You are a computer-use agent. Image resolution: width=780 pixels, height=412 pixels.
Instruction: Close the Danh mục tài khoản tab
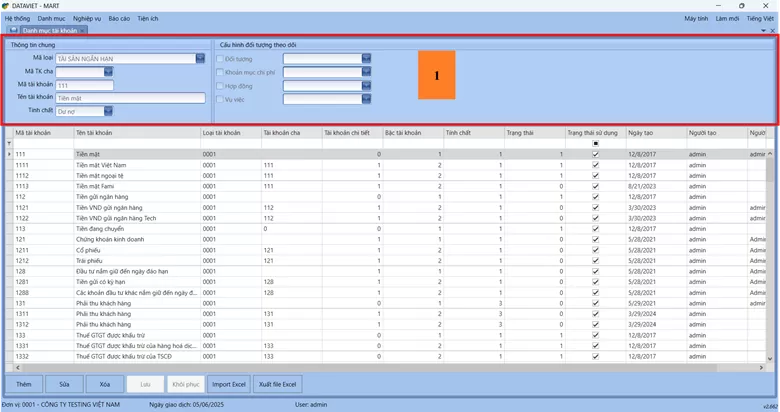click(82, 31)
